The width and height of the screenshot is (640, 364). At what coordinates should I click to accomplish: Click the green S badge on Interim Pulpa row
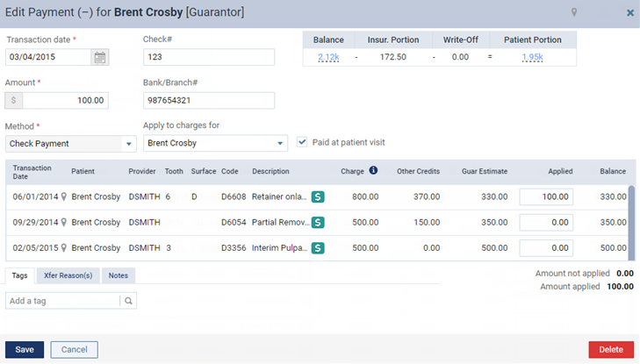(318, 248)
